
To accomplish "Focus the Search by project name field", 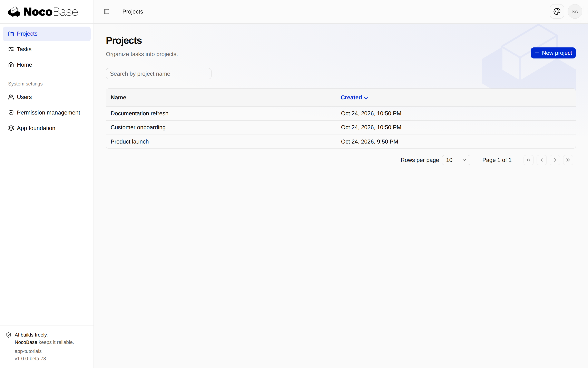I will (x=159, y=74).
